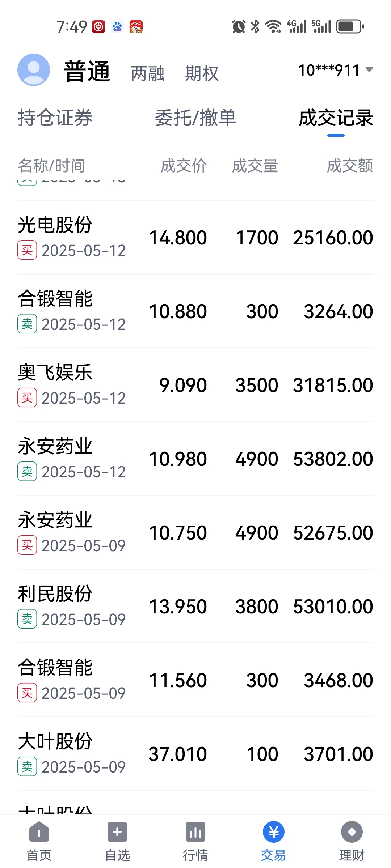Open the 理财 wealth management icon
Image resolution: width=391 pixels, height=868 pixels.
coord(352,832)
